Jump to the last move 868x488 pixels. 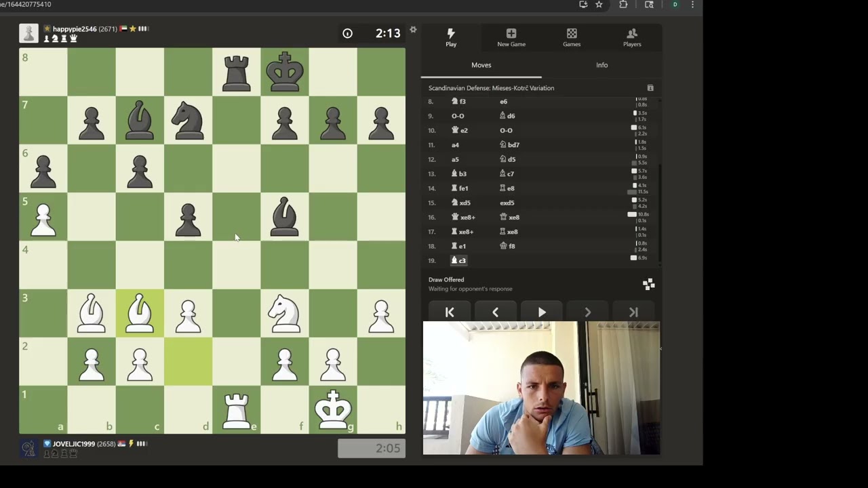point(633,312)
